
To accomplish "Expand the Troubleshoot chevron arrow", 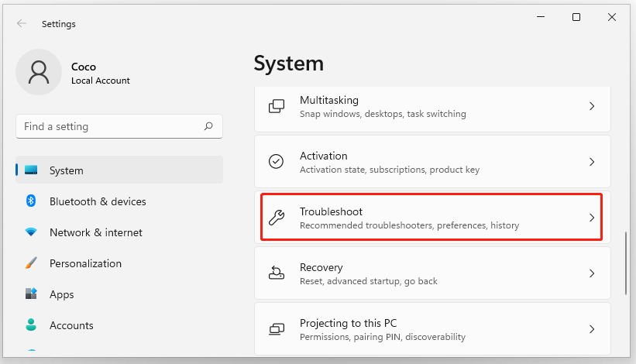I will pos(591,218).
